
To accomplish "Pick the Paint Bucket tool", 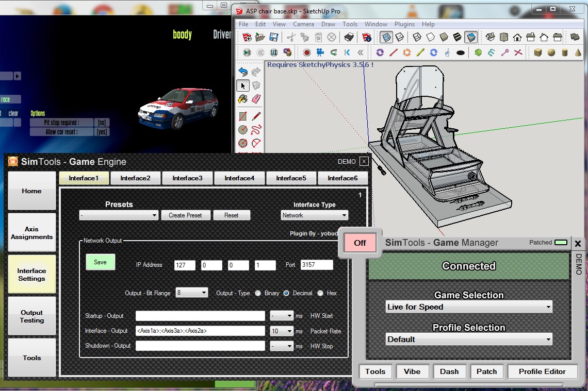I will click(x=243, y=99).
